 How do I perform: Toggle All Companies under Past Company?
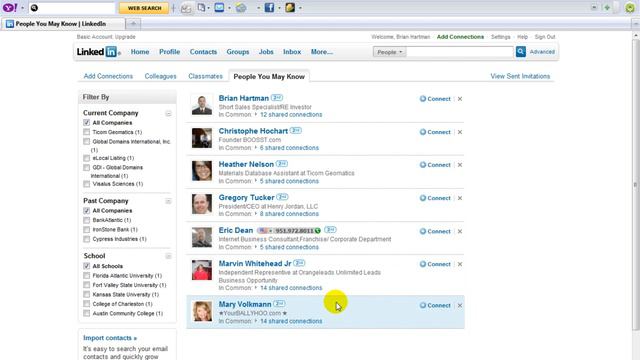pos(87,211)
